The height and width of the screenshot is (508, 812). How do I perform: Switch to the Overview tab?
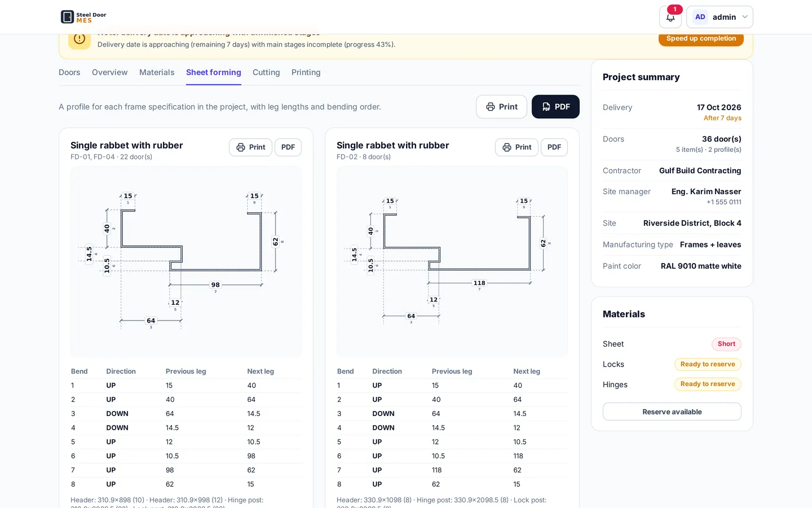[110, 72]
